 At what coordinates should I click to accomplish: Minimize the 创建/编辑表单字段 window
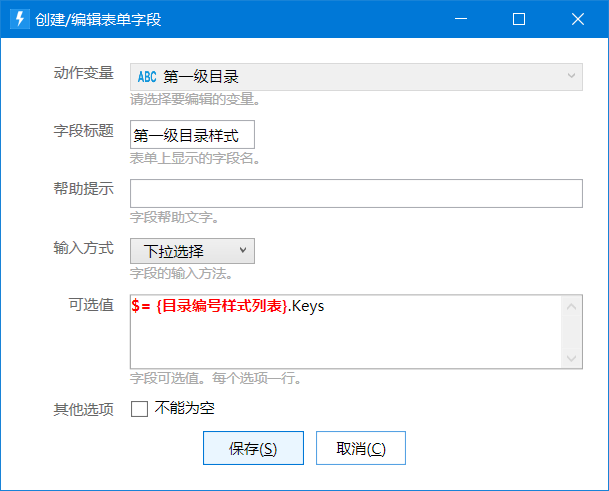[461, 19]
